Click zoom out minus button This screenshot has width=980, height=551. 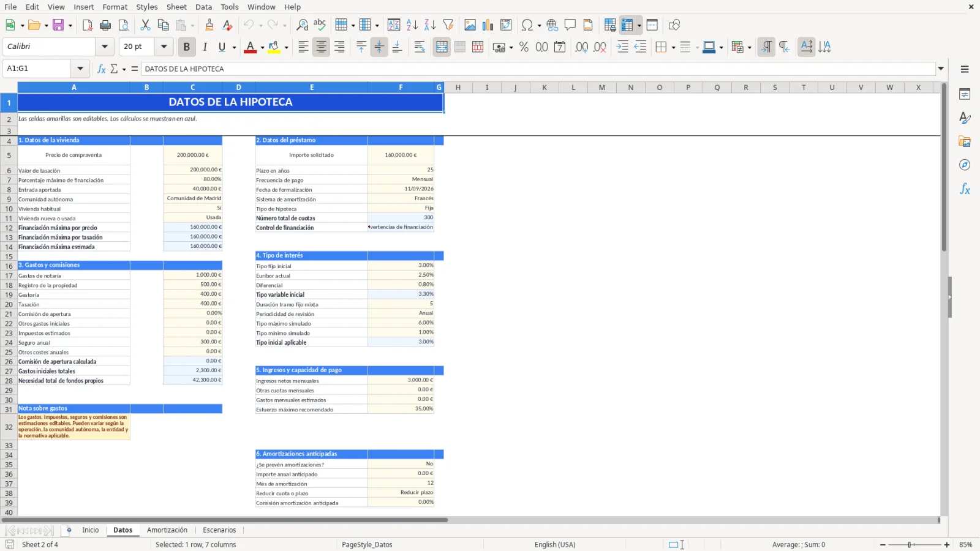tap(883, 544)
